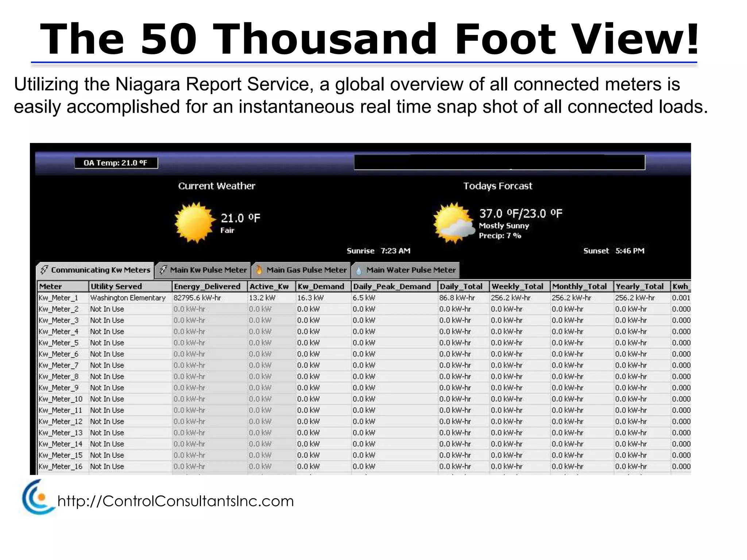Select the Kw_Meter_16 row
The image size is (747, 560).
coord(61,466)
